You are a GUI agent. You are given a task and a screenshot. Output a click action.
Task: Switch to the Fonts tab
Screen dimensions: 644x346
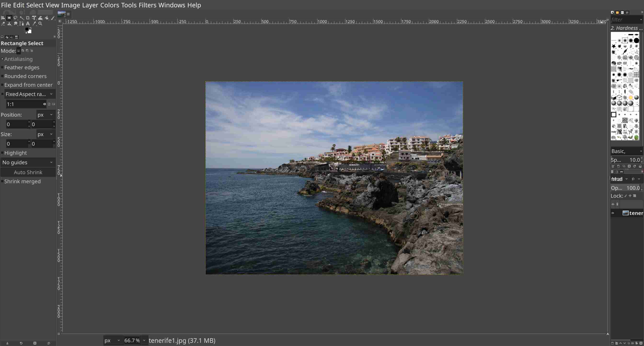[622, 12]
